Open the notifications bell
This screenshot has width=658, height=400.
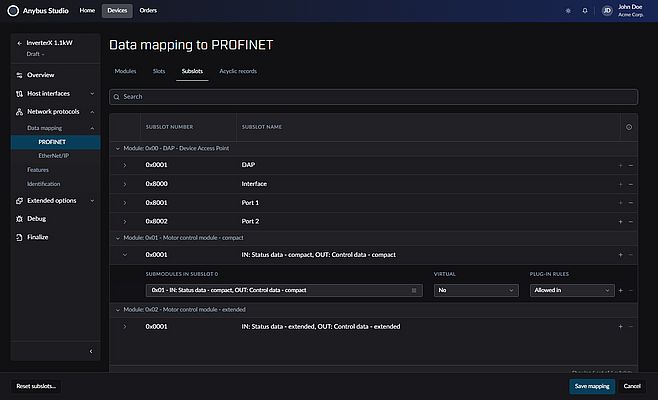coord(585,11)
